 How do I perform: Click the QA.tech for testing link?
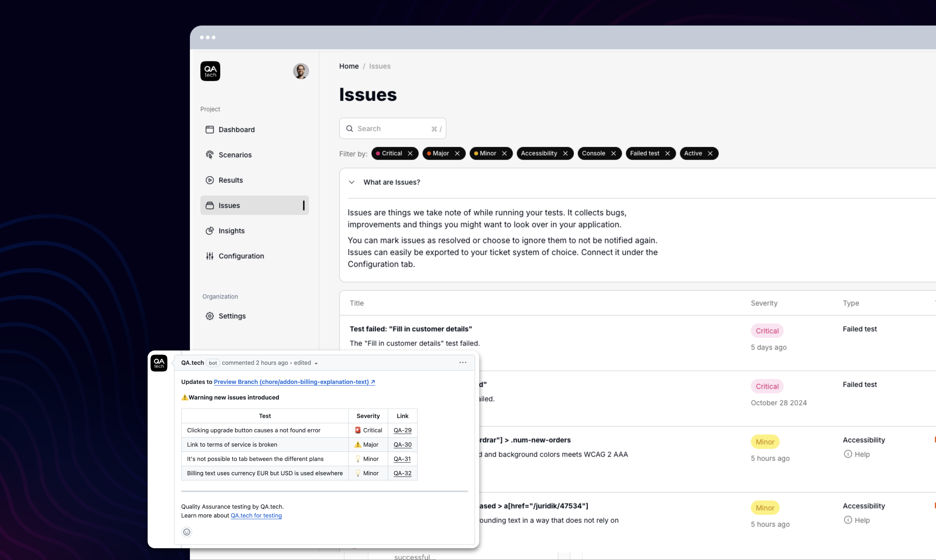tap(256, 516)
